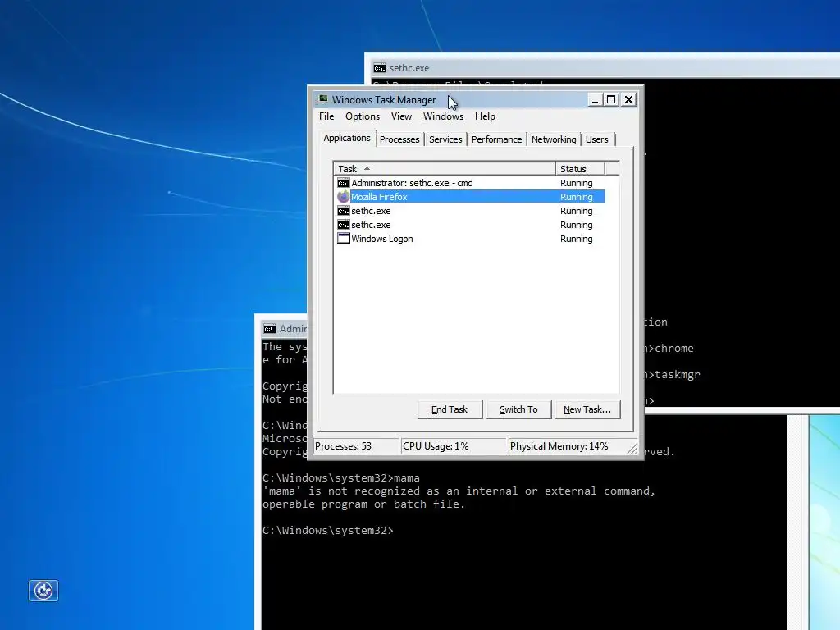This screenshot has height=630, width=840.
Task: Click the Mozilla Firefox icon in the task list
Action: click(344, 197)
